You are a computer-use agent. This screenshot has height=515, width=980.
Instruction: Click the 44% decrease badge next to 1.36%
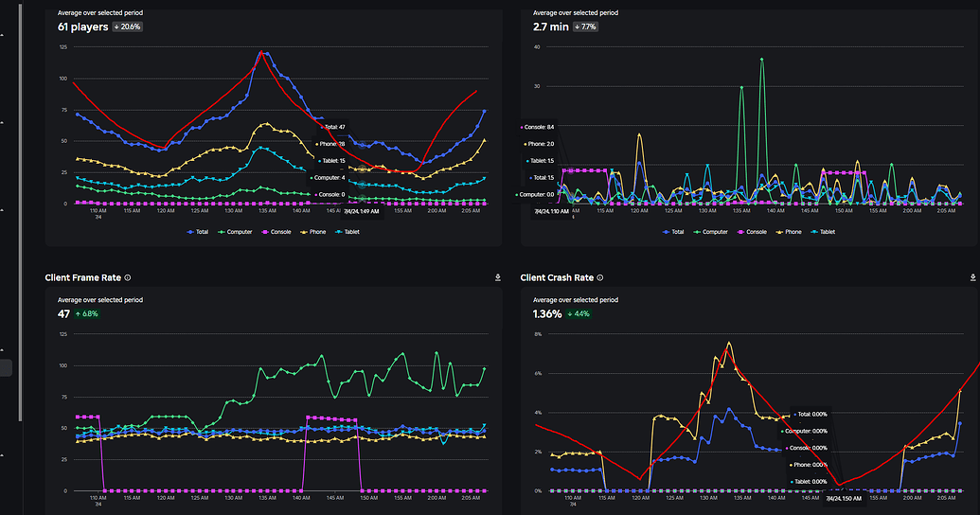pyautogui.click(x=579, y=313)
